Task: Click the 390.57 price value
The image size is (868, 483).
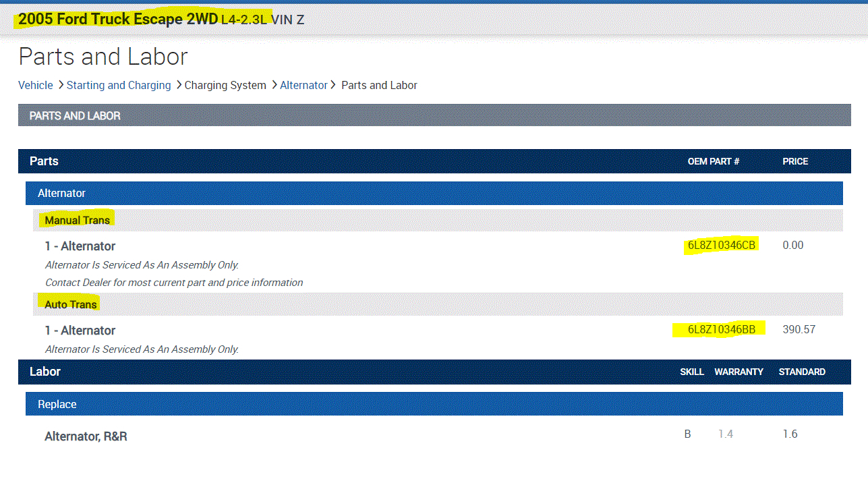Action: point(799,329)
